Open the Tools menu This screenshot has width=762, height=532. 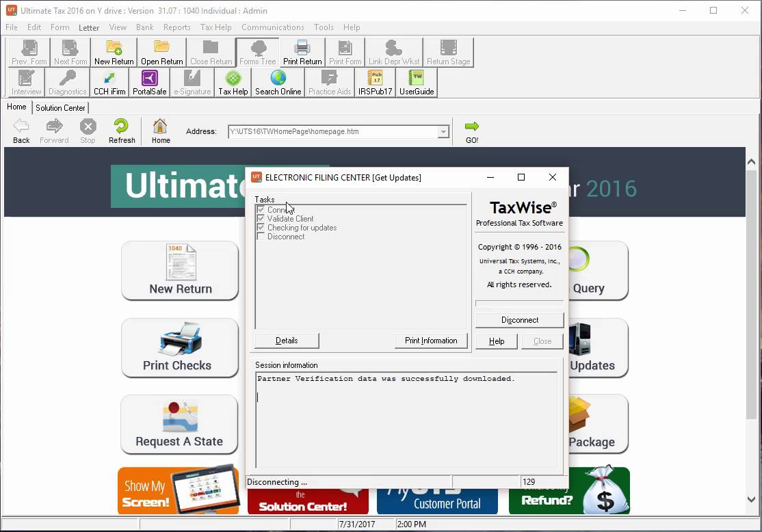coord(324,27)
